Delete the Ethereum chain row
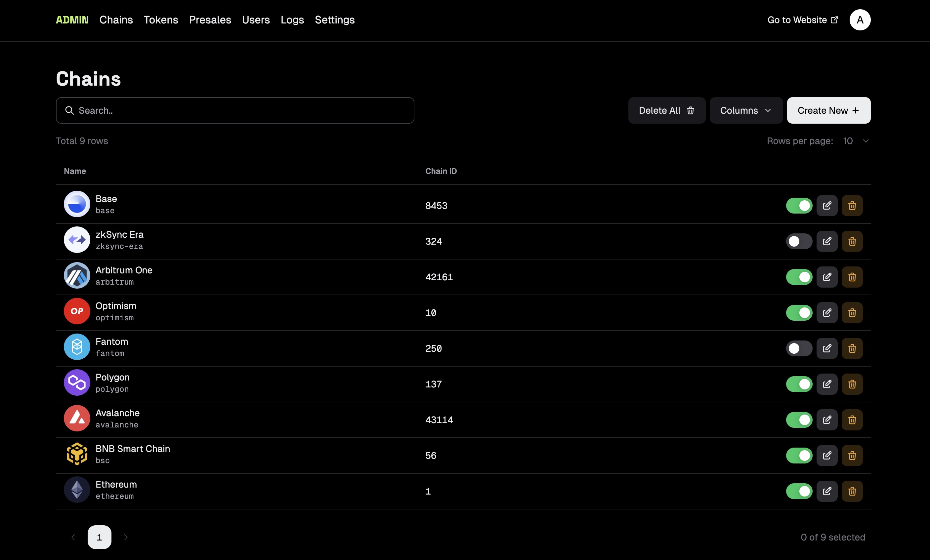 (852, 491)
